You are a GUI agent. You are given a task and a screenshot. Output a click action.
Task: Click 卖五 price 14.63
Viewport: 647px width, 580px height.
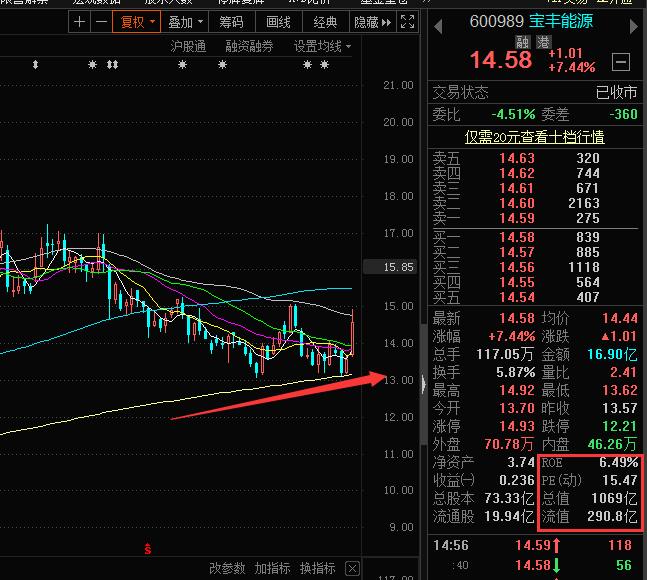coord(517,158)
